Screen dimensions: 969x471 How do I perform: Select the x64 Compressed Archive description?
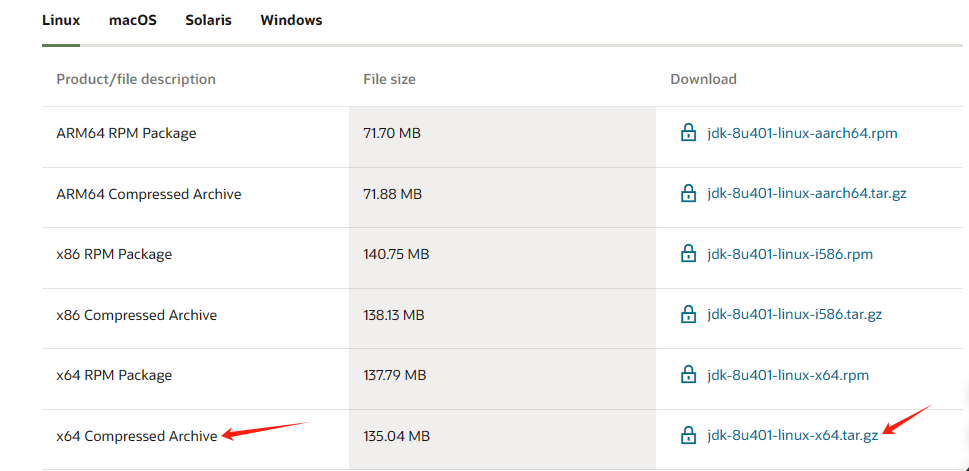pos(137,436)
